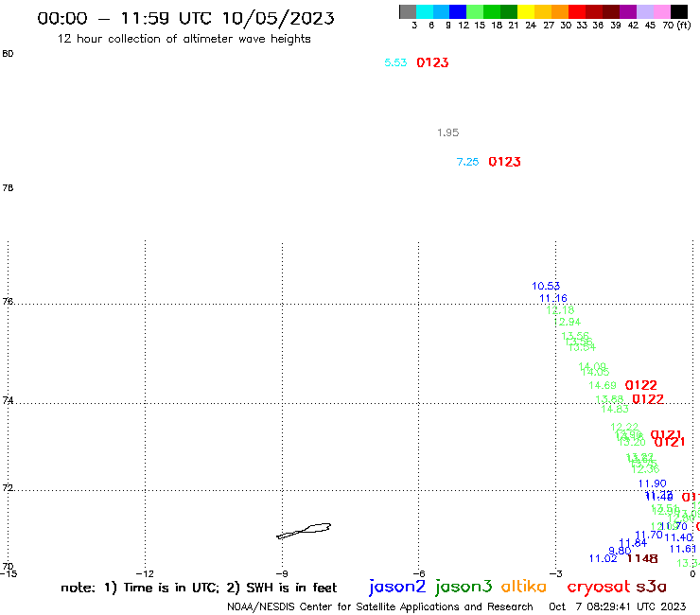Click the NOAA/NESDIS Center credit text
Screen dimensions: 700x615
pyautogui.click(x=380, y=607)
